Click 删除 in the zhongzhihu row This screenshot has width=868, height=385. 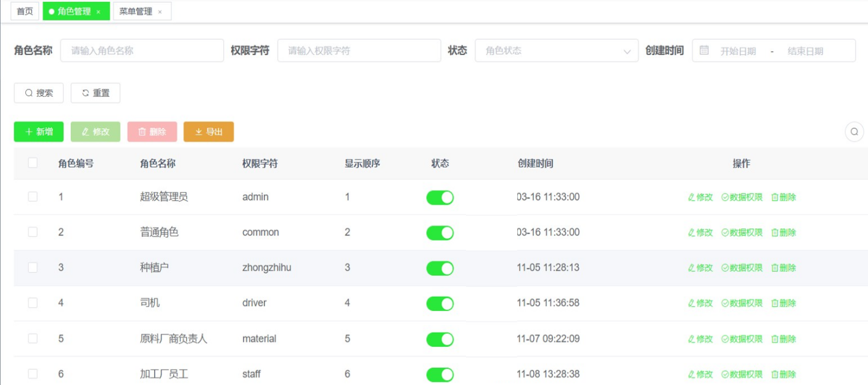pyautogui.click(x=784, y=268)
